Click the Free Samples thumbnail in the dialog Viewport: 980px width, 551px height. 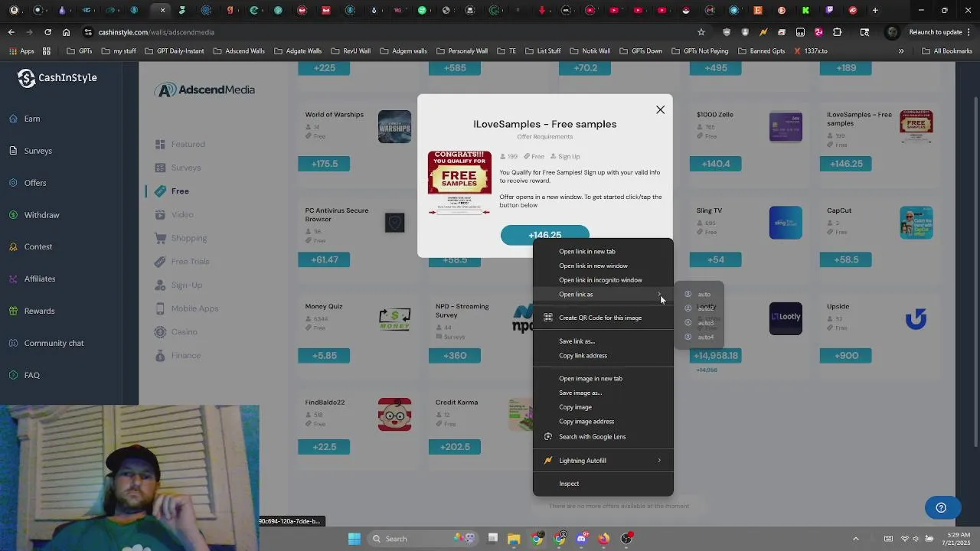[x=459, y=182]
